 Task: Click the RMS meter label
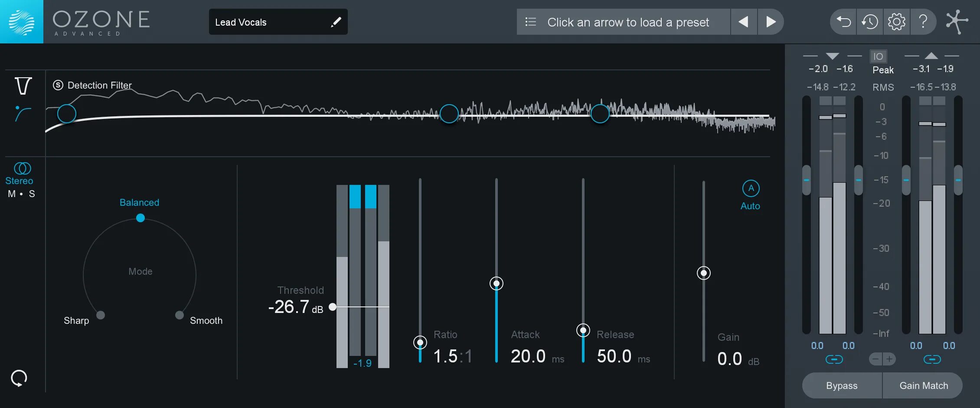click(883, 87)
